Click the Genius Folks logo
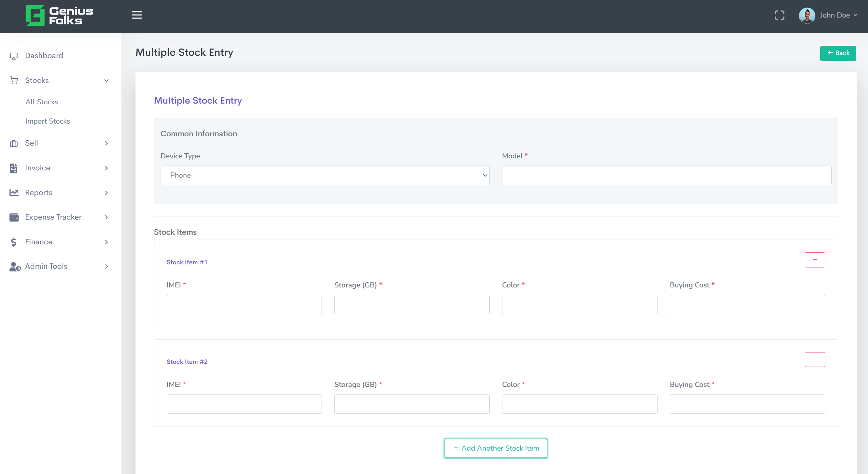The width and height of the screenshot is (868, 474). 59,15
